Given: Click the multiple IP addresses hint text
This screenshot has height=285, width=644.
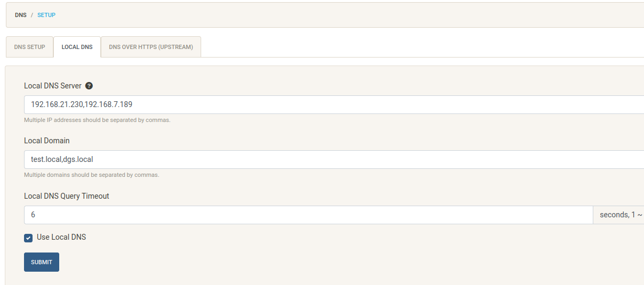Looking at the screenshot, I should pos(97,120).
